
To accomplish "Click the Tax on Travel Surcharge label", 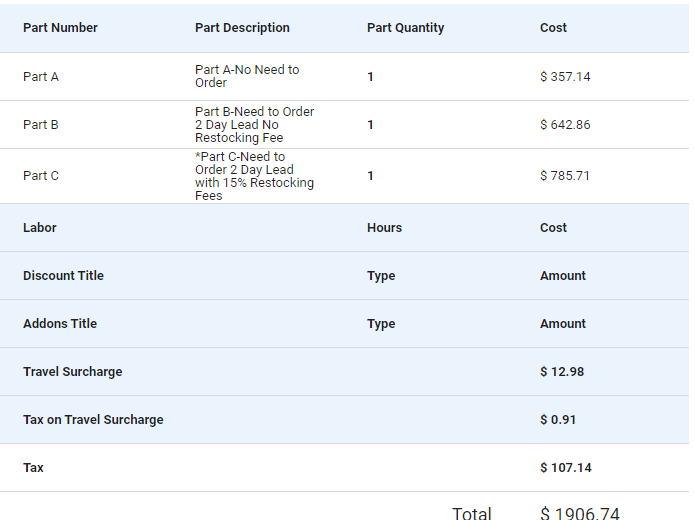I will point(93,419).
